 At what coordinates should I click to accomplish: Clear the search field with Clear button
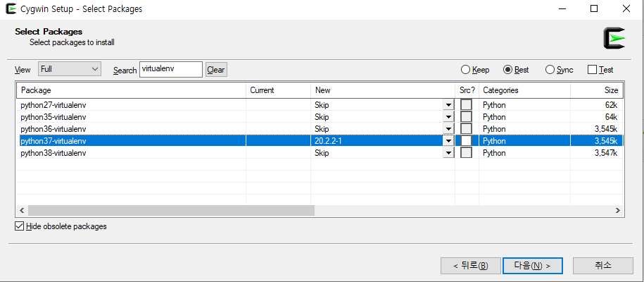click(216, 70)
